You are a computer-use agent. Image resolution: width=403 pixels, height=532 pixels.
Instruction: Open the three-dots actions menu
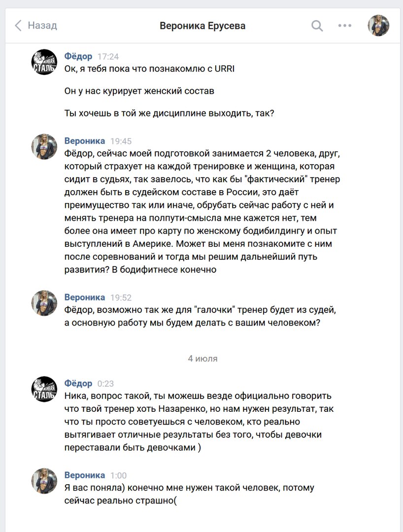[344, 26]
